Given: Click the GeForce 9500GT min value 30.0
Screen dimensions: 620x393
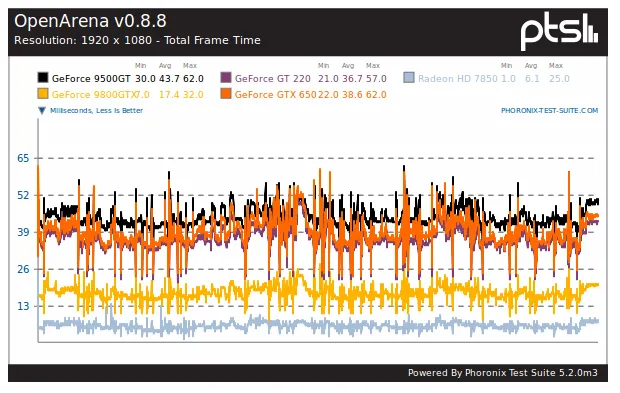Looking at the screenshot, I should (145, 79).
